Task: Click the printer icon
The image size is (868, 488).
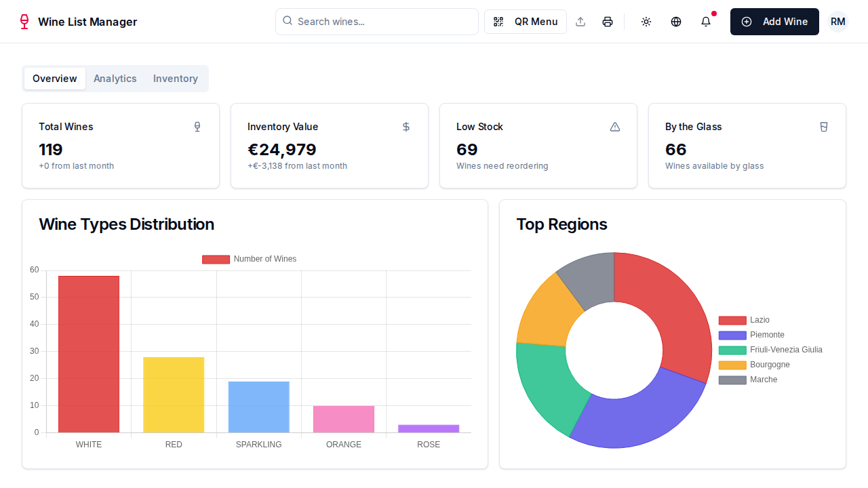Action: 608,22
